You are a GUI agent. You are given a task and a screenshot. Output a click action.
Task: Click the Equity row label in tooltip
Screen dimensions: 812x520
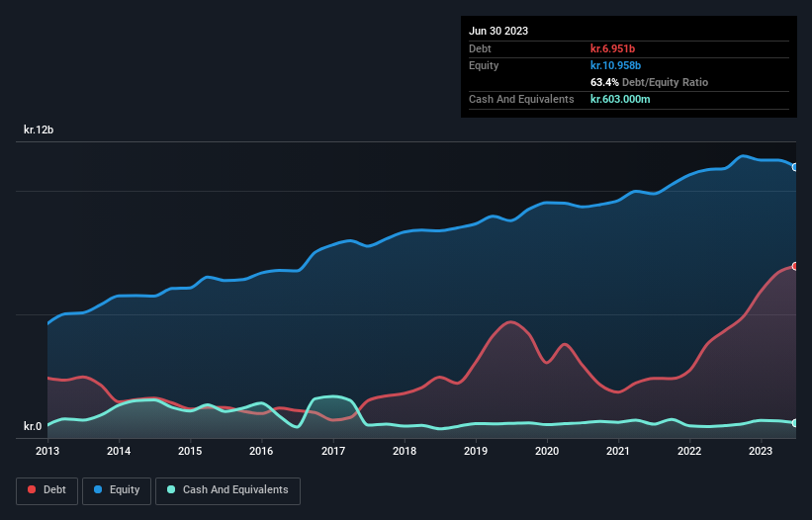484,65
